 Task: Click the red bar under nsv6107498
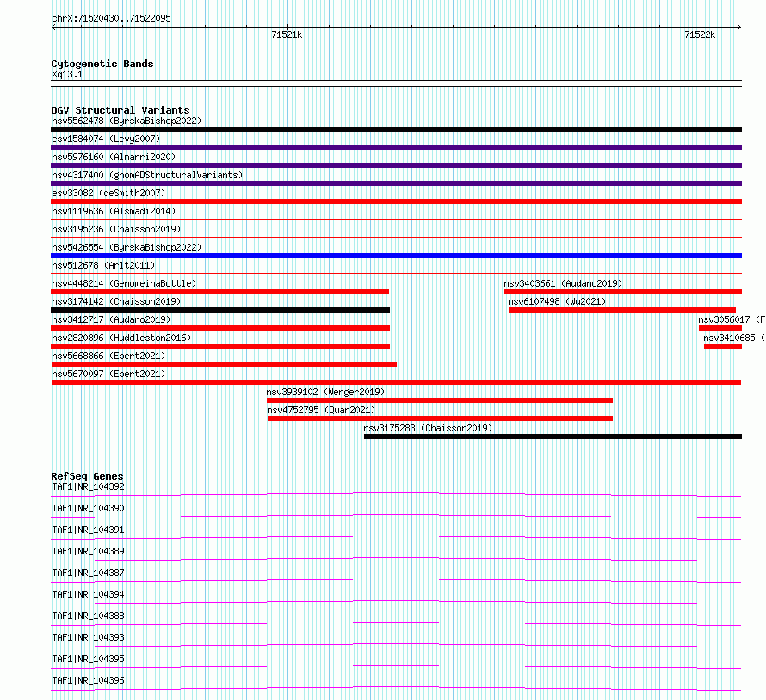(x=622, y=310)
